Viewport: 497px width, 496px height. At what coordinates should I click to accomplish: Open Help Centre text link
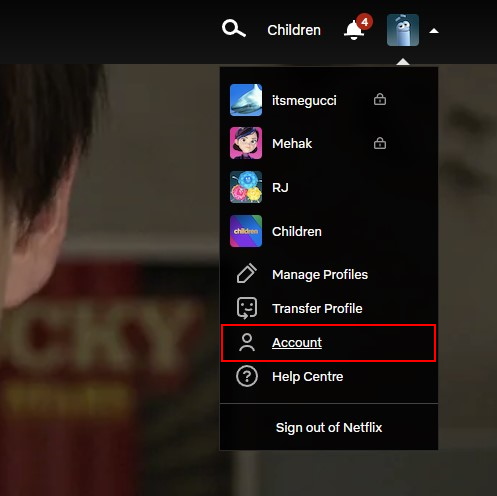pyautogui.click(x=307, y=377)
